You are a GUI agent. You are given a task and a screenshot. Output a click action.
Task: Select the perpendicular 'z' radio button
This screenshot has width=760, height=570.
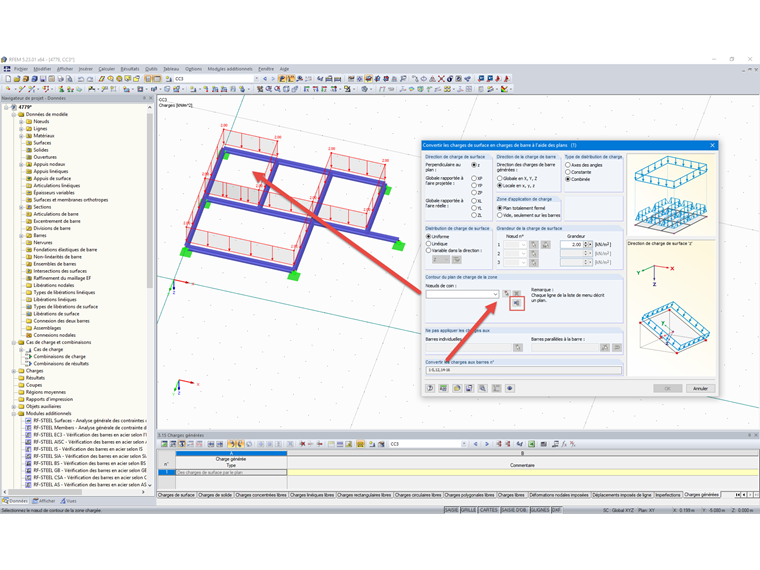point(474,165)
